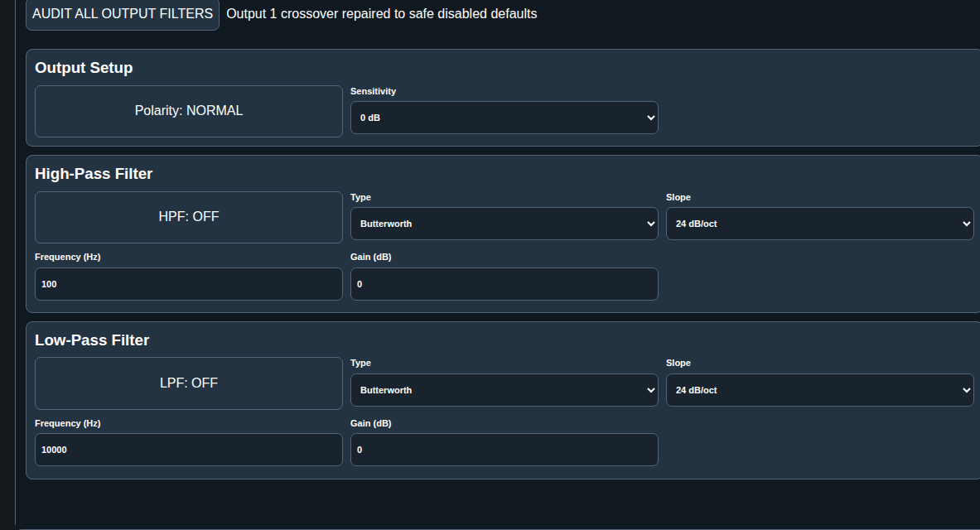
Task: Enable the high-pass filter with HPF: OFF
Action: (189, 218)
